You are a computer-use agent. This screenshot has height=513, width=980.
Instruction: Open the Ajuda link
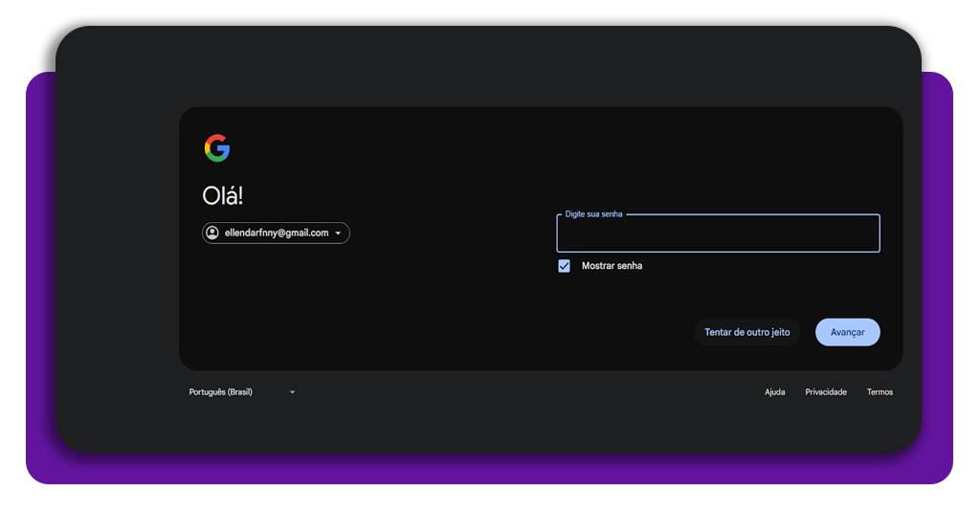774,392
